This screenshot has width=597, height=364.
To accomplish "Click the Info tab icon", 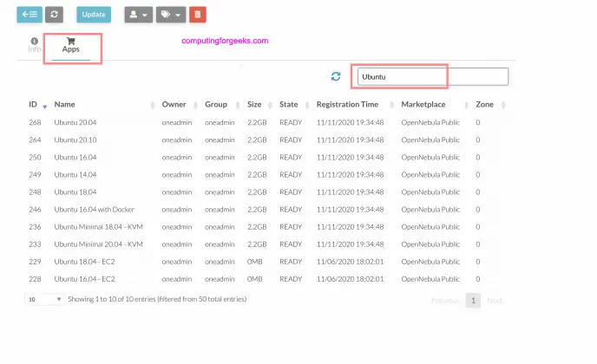I will (34, 40).
